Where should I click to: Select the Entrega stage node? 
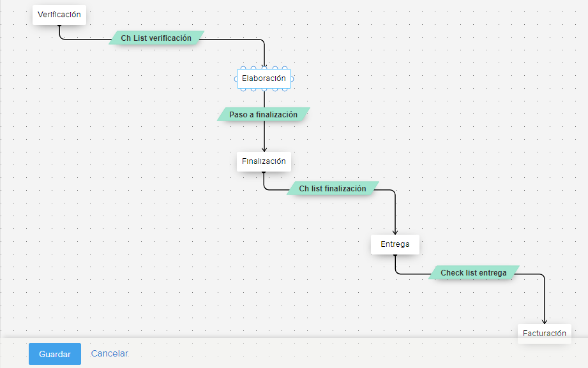point(395,244)
